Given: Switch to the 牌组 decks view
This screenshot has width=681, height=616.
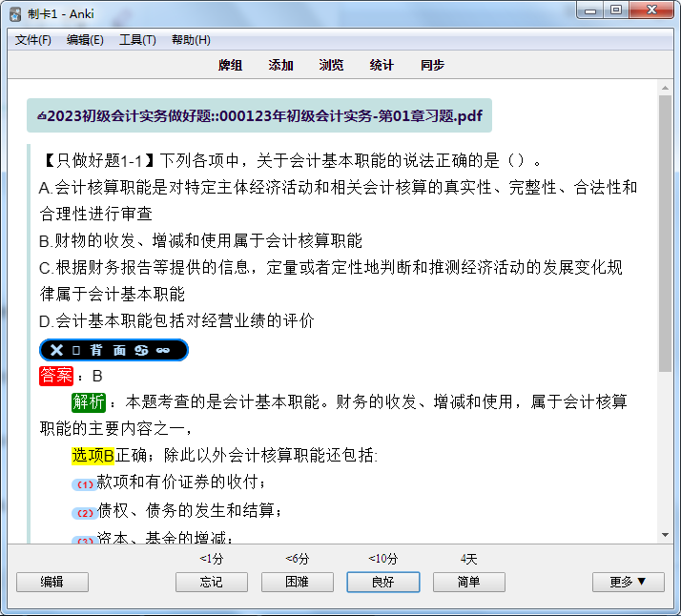Looking at the screenshot, I should pos(230,65).
